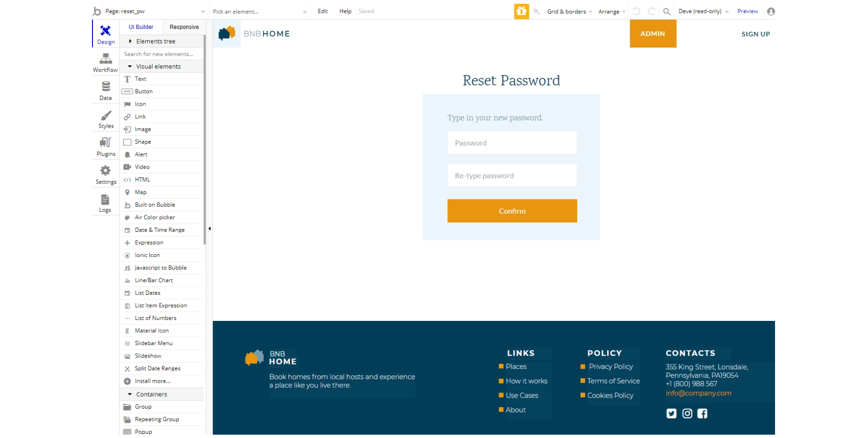Click the Places footer link
Screen dimensions: 868x438
516,367
